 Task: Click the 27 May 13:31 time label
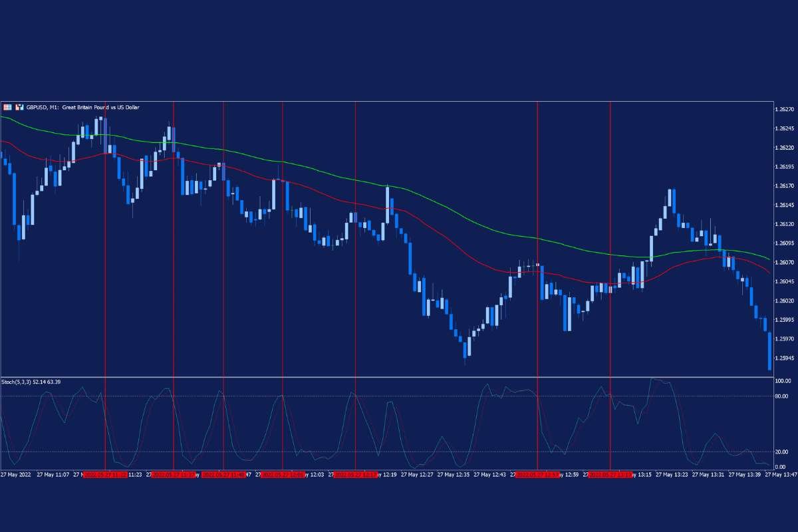tap(709, 475)
